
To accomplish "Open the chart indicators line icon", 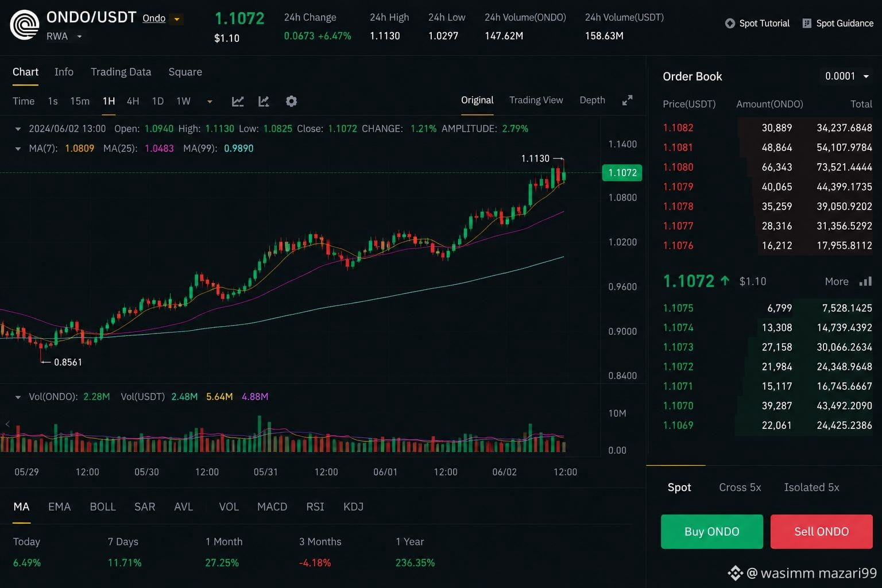I will coord(238,101).
